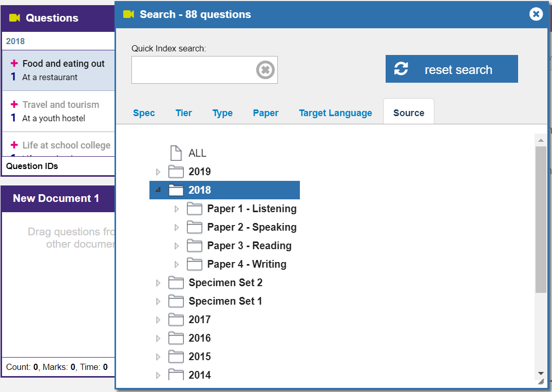
Task: Switch to the Spec tab
Action: [144, 113]
